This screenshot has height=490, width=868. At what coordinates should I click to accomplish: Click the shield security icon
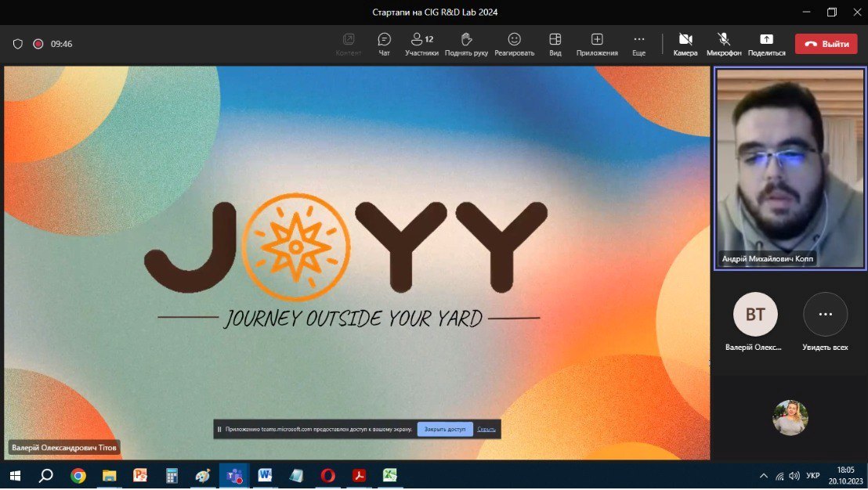(x=18, y=44)
